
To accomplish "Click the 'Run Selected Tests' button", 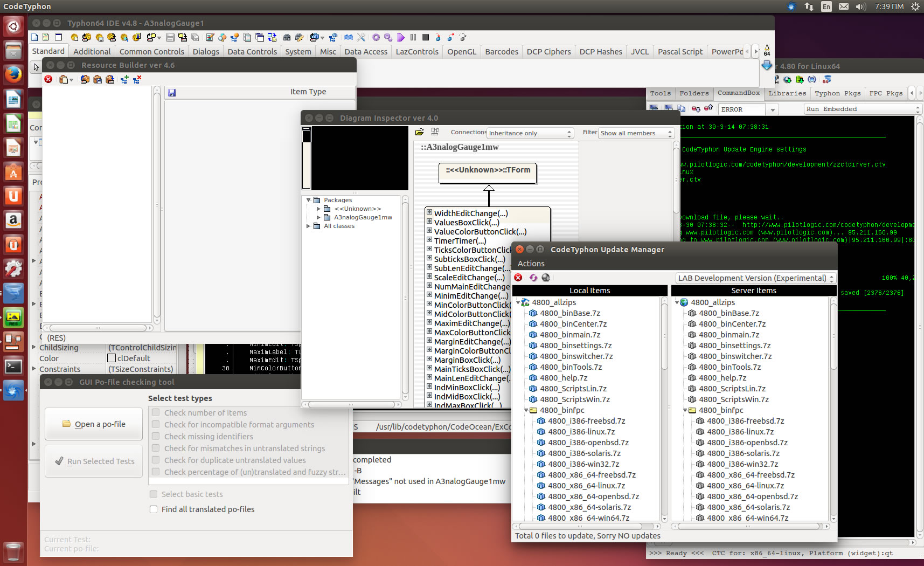I will click(94, 461).
